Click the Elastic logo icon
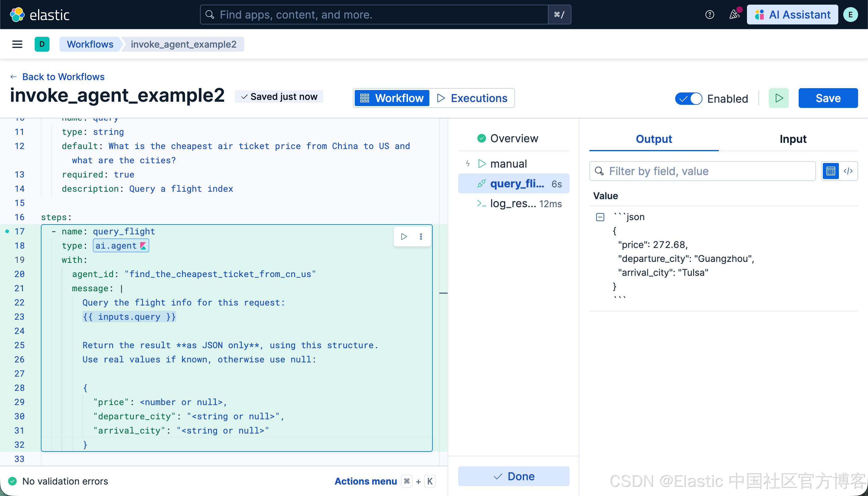The height and width of the screenshot is (496, 868). click(x=17, y=15)
